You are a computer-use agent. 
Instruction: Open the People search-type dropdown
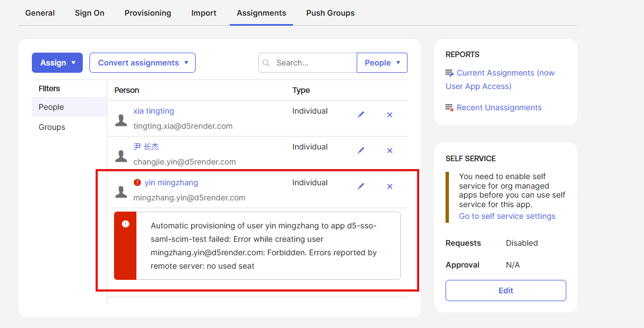[x=382, y=63]
